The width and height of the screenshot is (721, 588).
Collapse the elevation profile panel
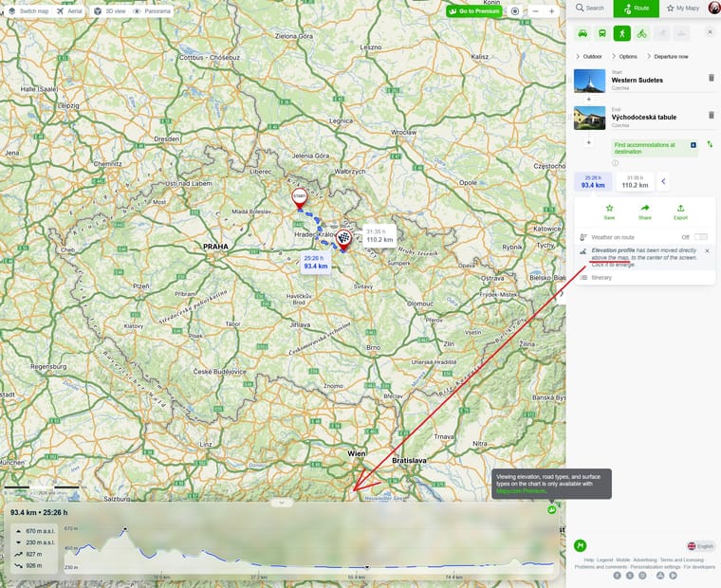[282, 503]
